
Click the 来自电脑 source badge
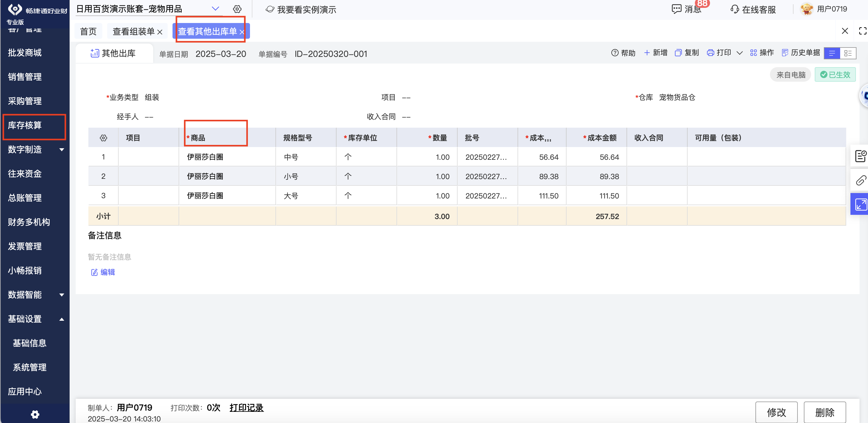(x=791, y=75)
